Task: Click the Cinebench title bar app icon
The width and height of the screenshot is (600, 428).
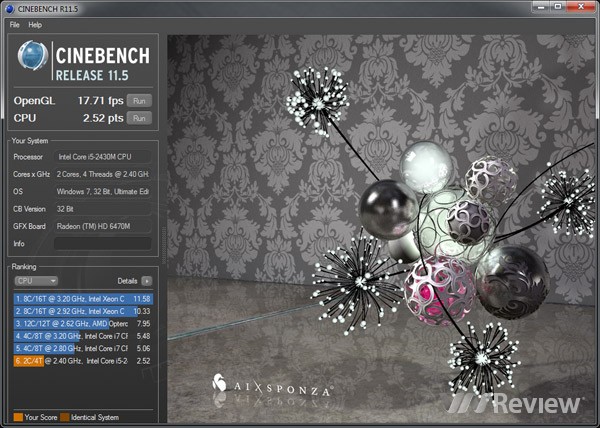Action: coord(10,8)
